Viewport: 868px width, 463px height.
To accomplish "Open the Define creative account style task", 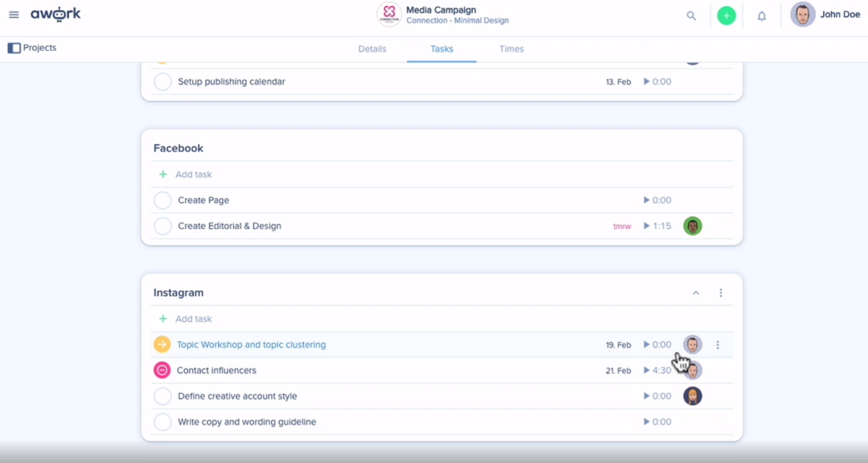I will tap(237, 396).
